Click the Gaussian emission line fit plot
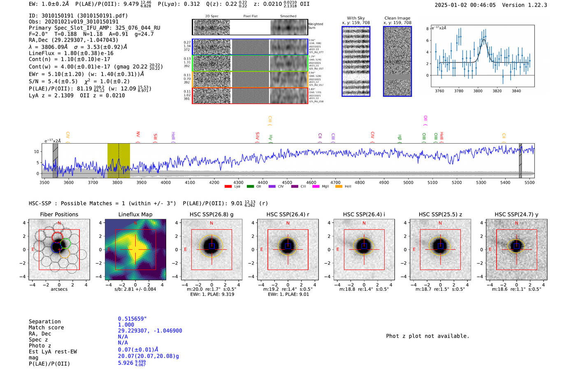The image size is (576, 392). coord(483,57)
